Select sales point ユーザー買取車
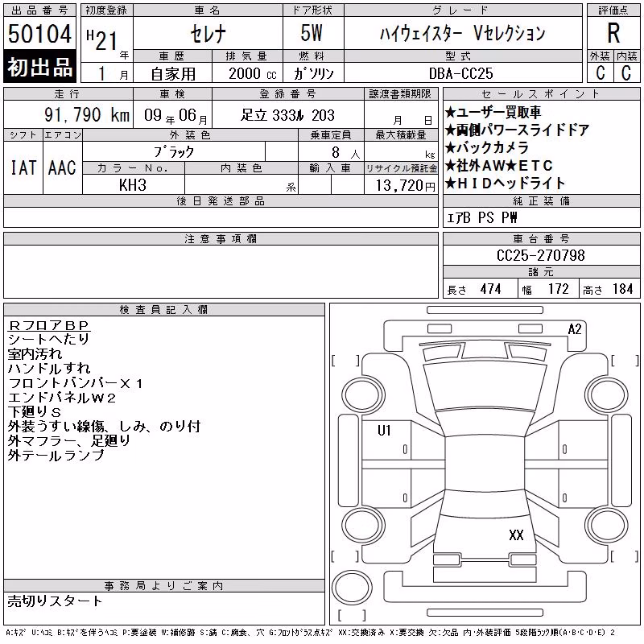 [493, 112]
